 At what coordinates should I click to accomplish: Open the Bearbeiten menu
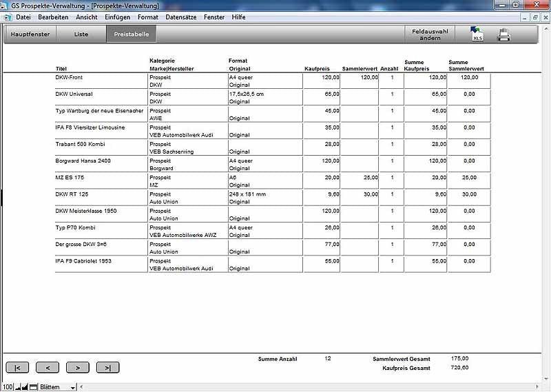coord(53,17)
